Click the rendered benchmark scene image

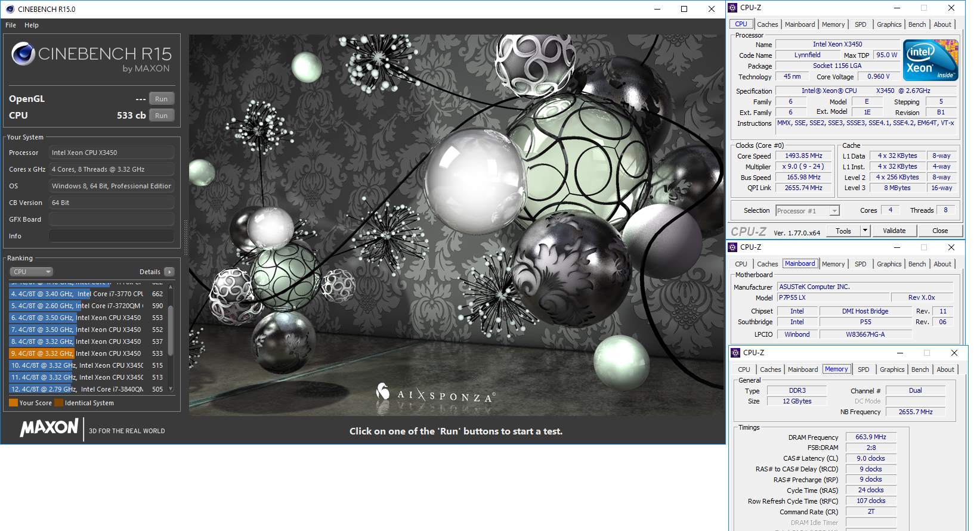[x=456, y=225]
